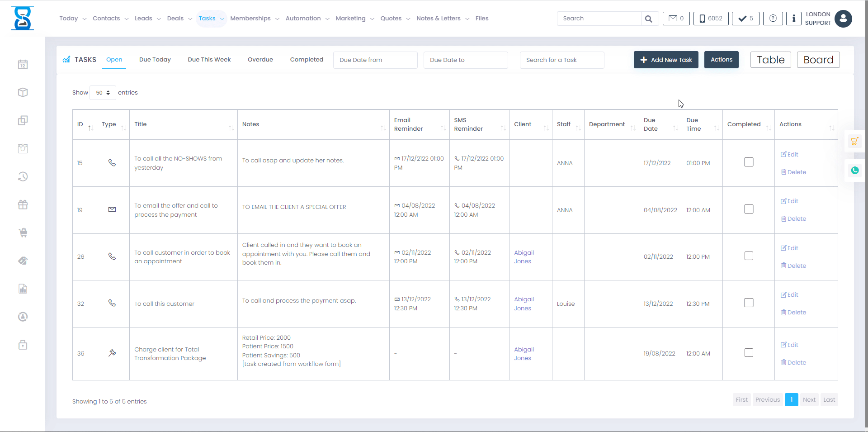Click the Search for a Task field
Image resolution: width=868 pixels, height=432 pixels.
pyautogui.click(x=561, y=60)
